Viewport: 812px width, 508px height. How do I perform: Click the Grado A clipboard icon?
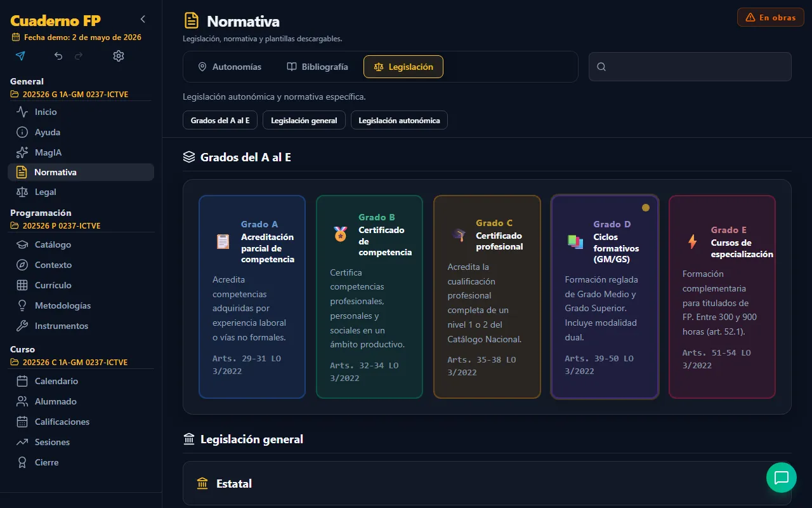tap(223, 241)
